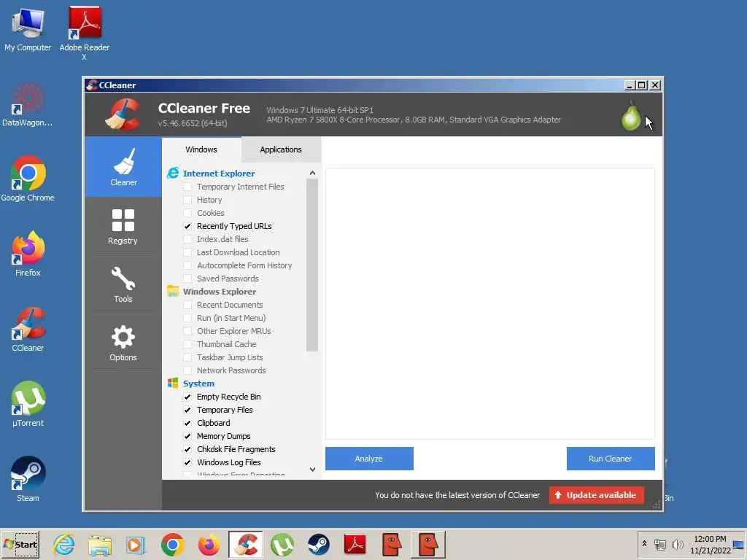Open Windows Media Player from taskbar
Image resolution: width=747 pixels, height=560 pixels.
pos(136,544)
